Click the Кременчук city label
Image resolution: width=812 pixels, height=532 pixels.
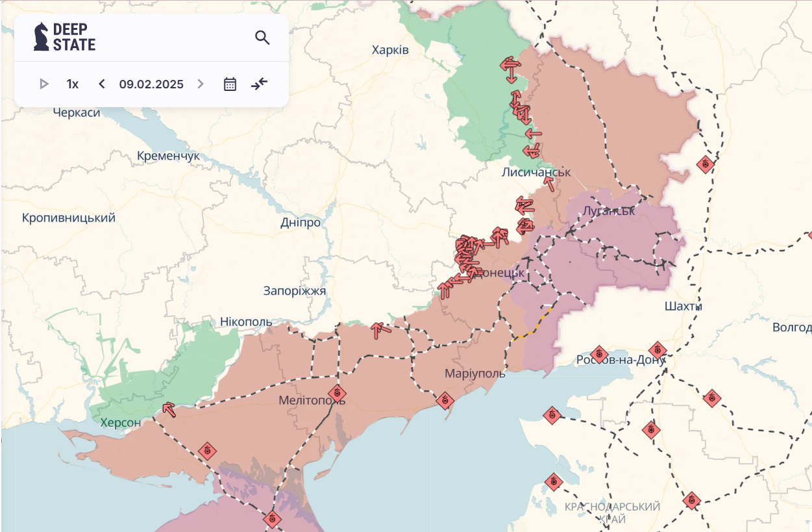(169, 157)
